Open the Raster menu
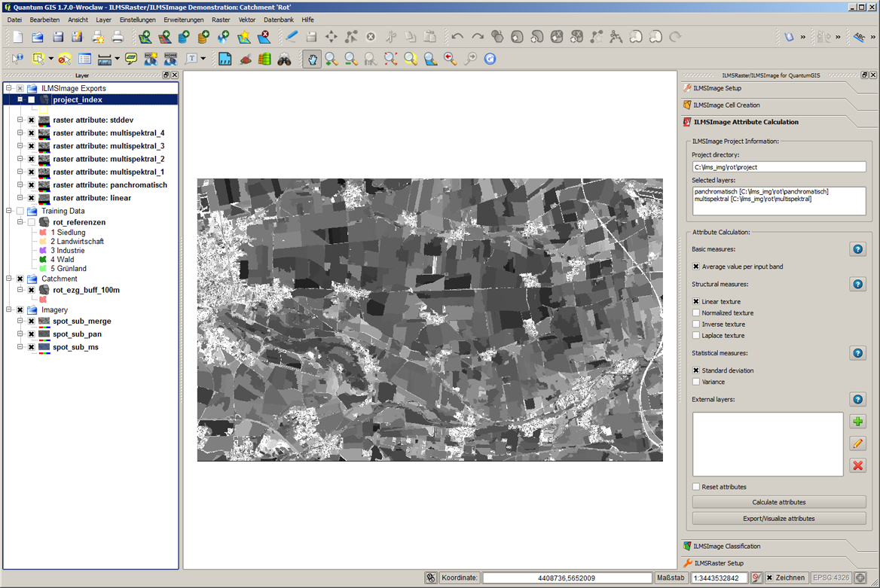The width and height of the screenshot is (880, 588). click(x=221, y=20)
